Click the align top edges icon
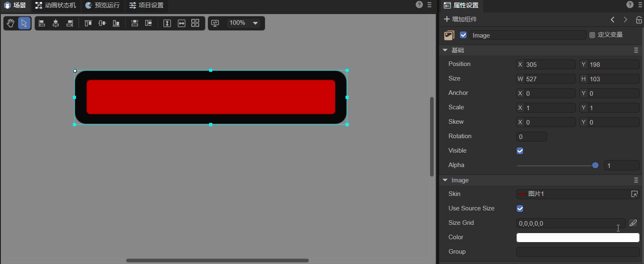 tap(88, 23)
